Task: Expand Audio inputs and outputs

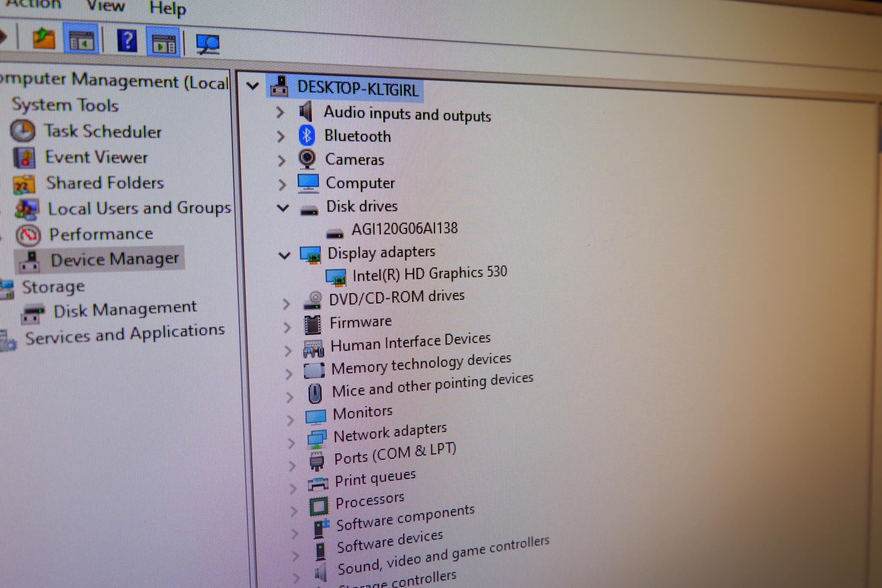Action: pyautogui.click(x=280, y=112)
